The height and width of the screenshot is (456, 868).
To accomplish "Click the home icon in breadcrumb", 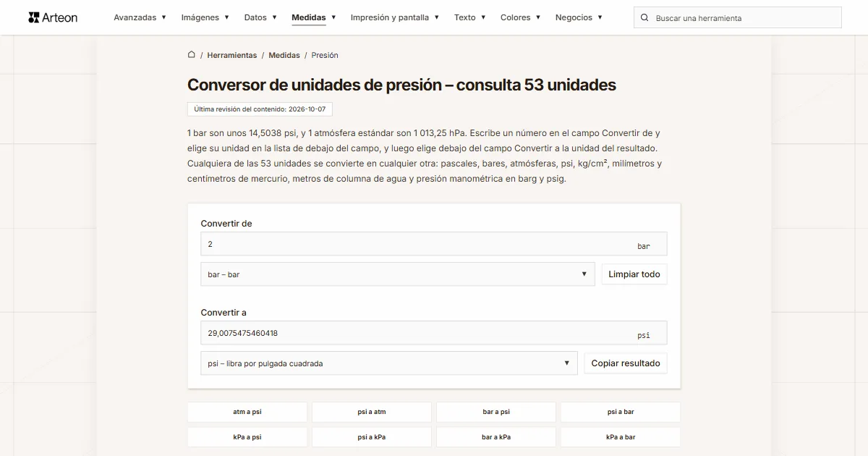I will click(192, 54).
